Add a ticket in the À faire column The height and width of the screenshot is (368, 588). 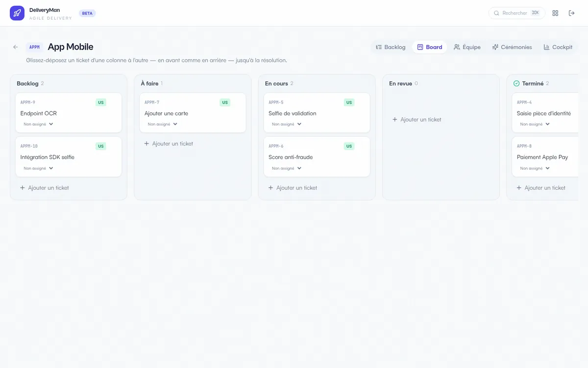pyautogui.click(x=169, y=144)
